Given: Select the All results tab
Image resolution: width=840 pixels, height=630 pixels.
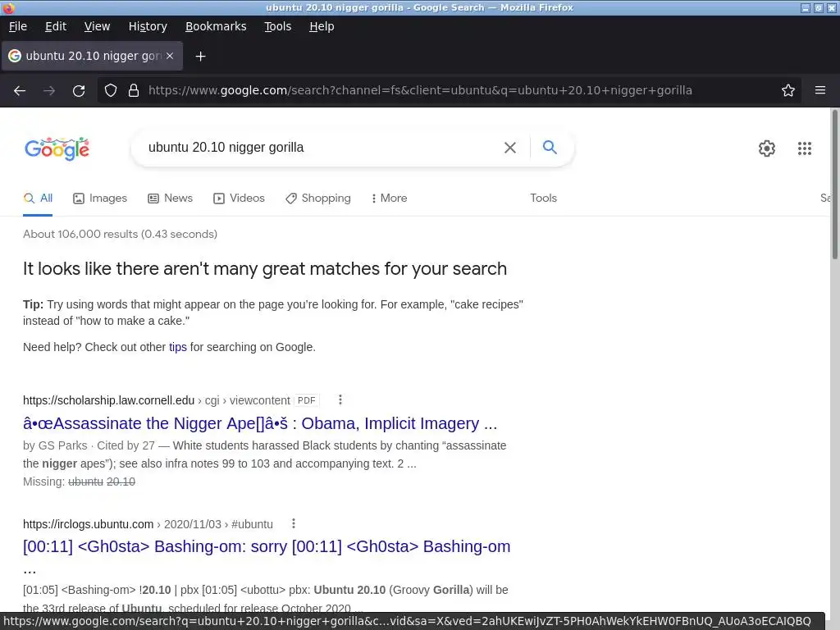Looking at the screenshot, I should pyautogui.click(x=38, y=199).
